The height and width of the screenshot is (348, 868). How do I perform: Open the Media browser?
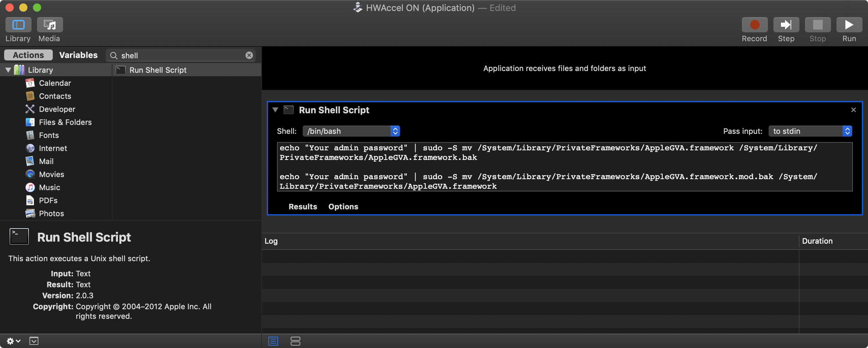pyautogui.click(x=50, y=25)
